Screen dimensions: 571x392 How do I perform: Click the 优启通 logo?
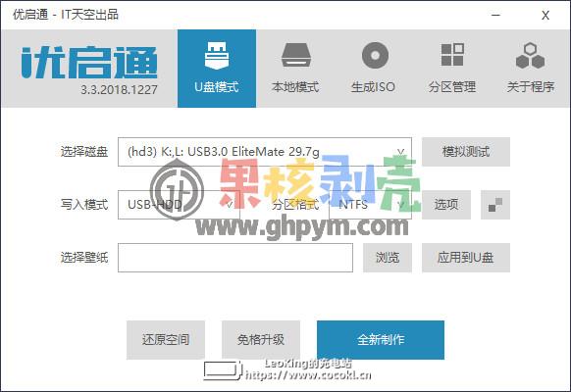pos(89,63)
